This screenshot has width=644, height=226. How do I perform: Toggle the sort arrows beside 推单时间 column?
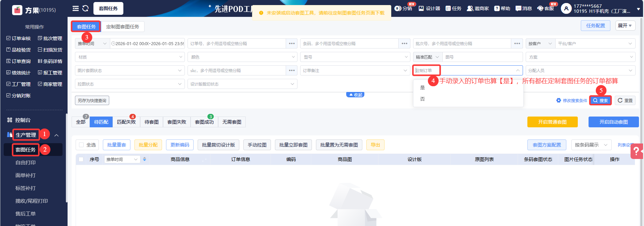coord(145,159)
